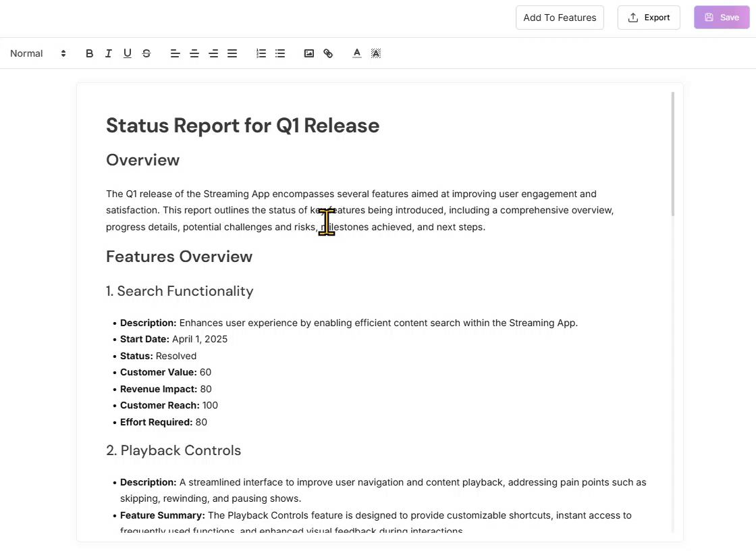The width and height of the screenshot is (756, 551).
Task: Click the 'Status: Resolved' bullet
Action: coord(158,356)
